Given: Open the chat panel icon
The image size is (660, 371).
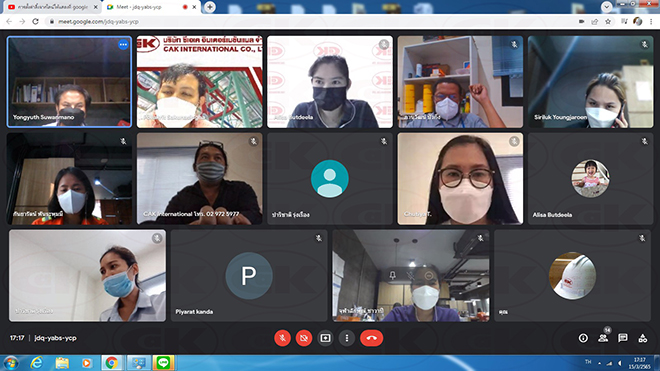Looking at the screenshot, I should (x=623, y=338).
